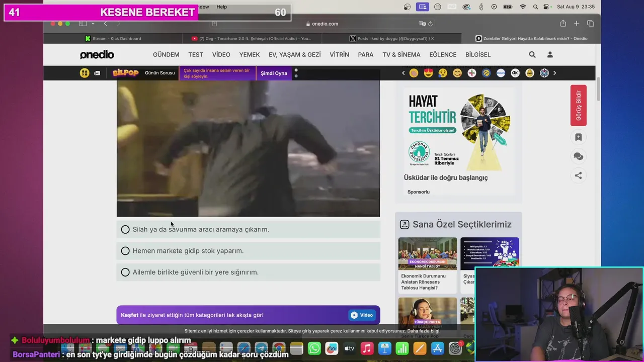The image size is (644, 362).
Task: Open Music app from the dock
Action: [x=367, y=348]
